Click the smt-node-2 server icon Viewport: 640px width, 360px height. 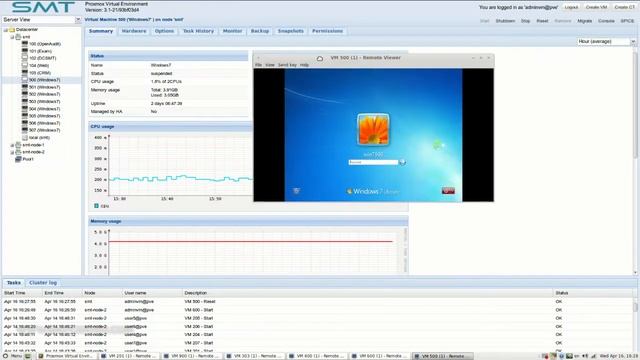(18, 152)
